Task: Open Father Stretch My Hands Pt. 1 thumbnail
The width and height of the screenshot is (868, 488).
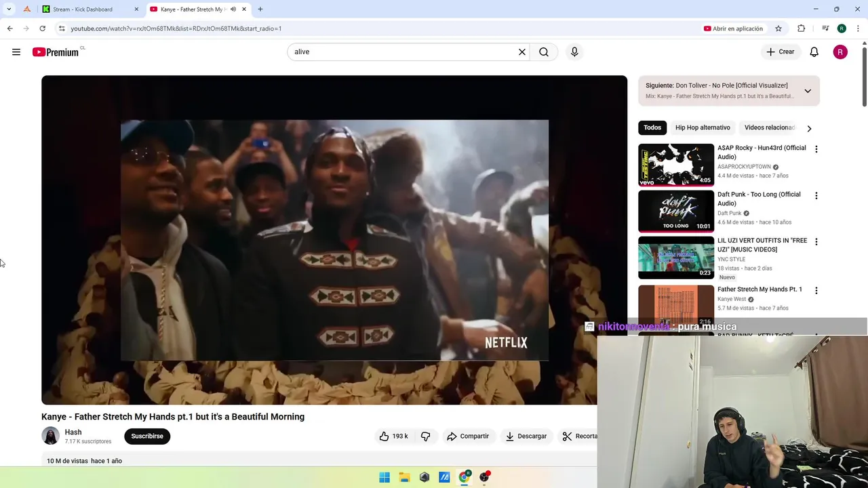Action: click(676, 305)
